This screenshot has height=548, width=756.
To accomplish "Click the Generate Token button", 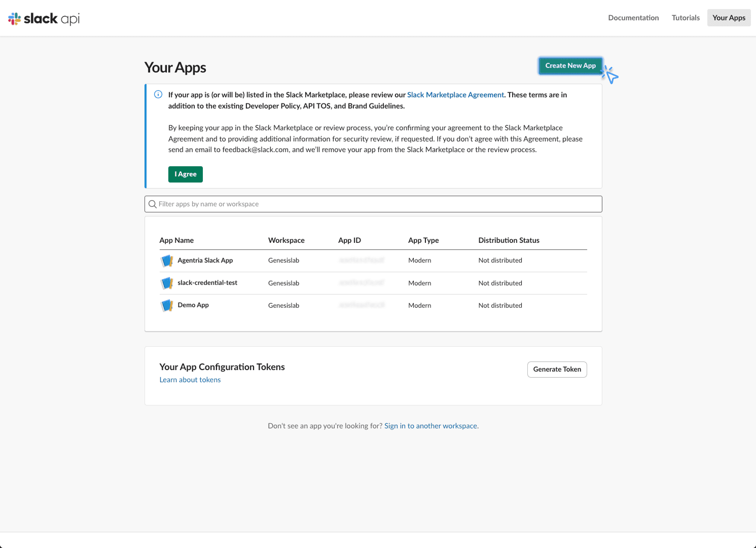I will 557,370.
